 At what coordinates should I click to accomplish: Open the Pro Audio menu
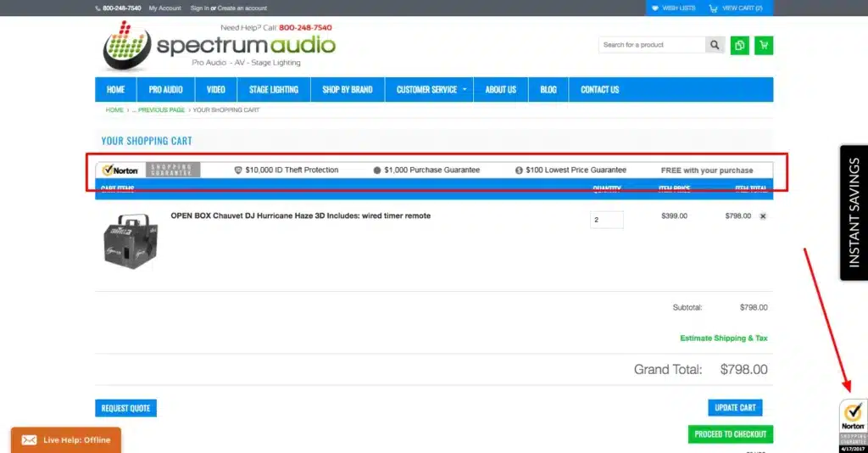click(x=166, y=90)
